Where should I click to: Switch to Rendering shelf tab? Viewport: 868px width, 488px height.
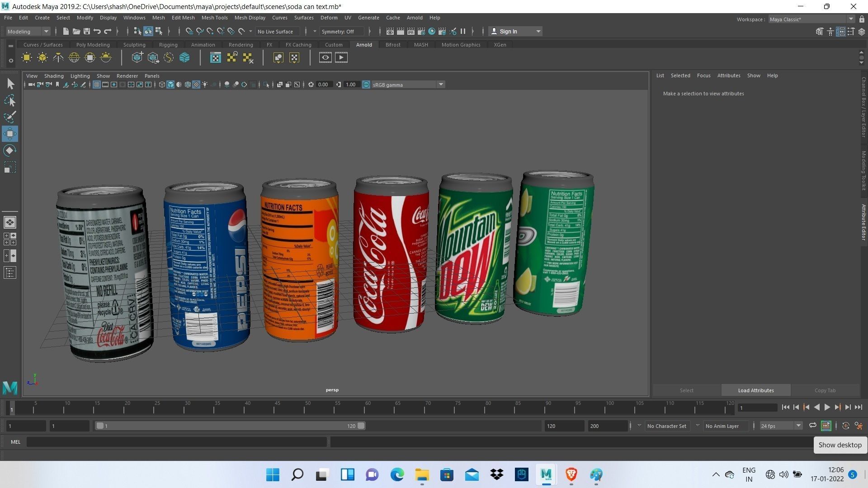tap(241, 45)
